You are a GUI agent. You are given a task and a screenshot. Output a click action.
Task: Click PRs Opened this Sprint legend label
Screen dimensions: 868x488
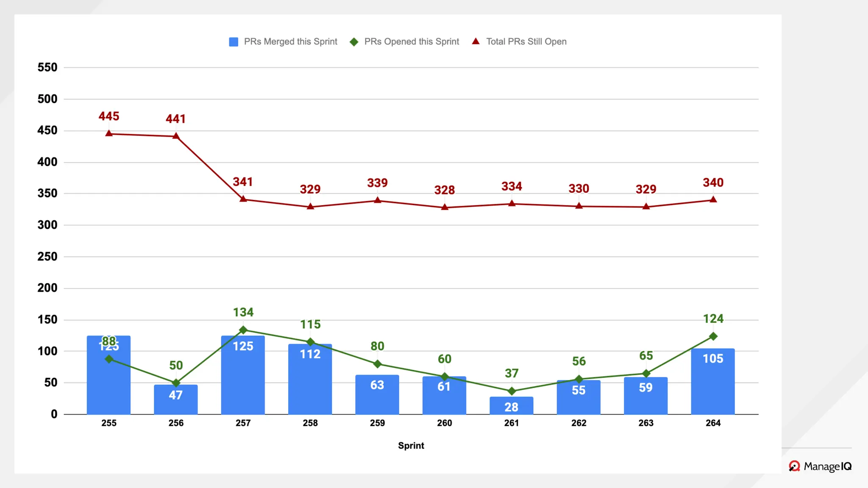coord(411,42)
